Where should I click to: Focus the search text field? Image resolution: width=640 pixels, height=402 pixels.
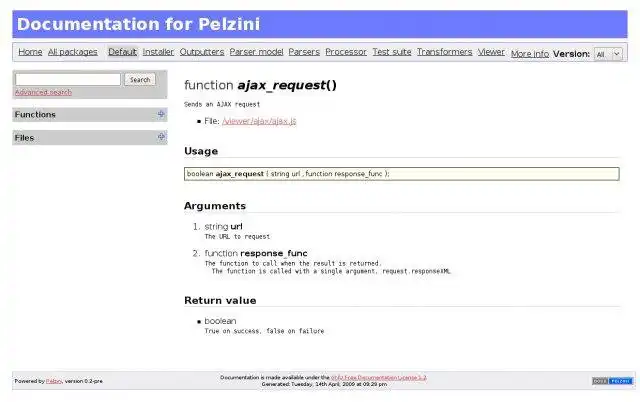click(x=68, y=80)
